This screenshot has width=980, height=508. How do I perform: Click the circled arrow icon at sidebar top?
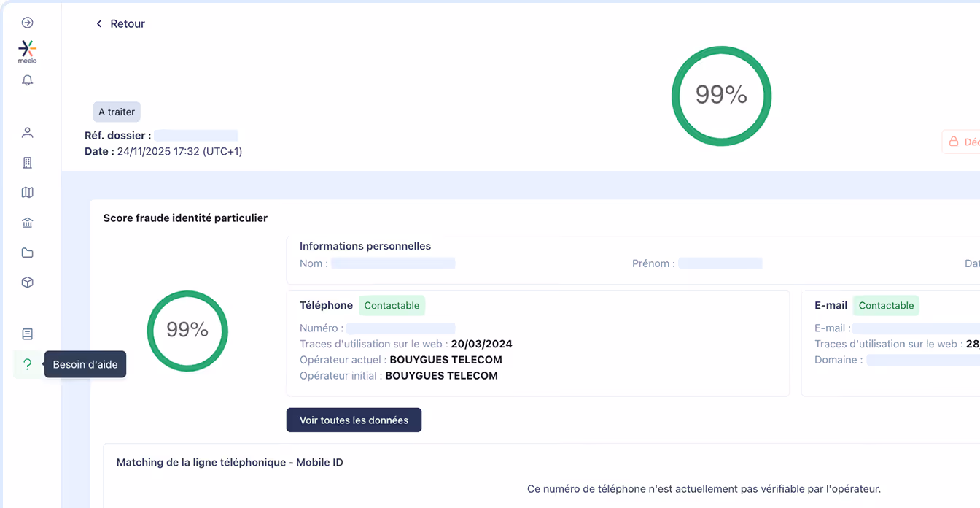(27, 23)
